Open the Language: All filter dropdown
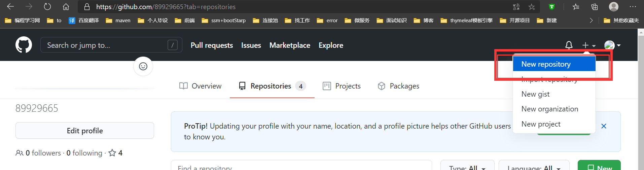This screenshot has height=170, width=644. tap(534, 167)
